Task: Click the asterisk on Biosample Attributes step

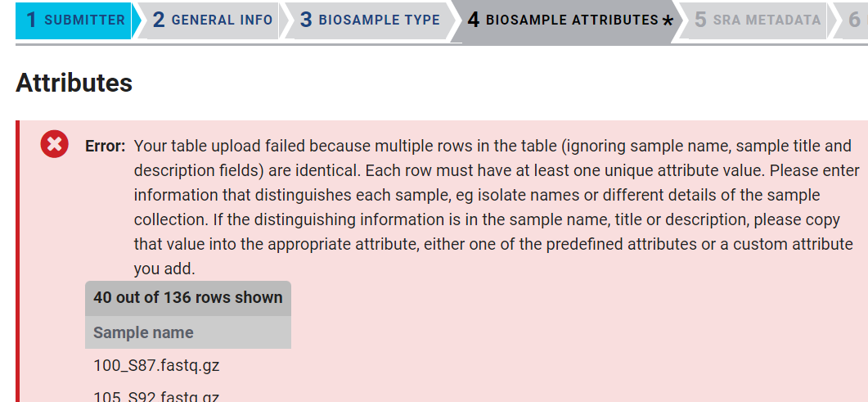Action: point(668,21)
